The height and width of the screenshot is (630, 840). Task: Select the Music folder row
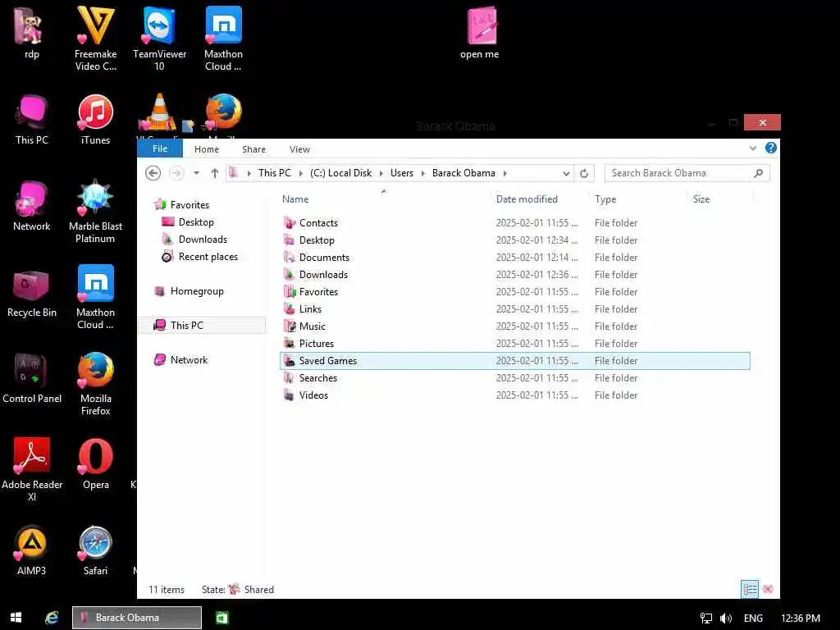[x=515, y=326]
